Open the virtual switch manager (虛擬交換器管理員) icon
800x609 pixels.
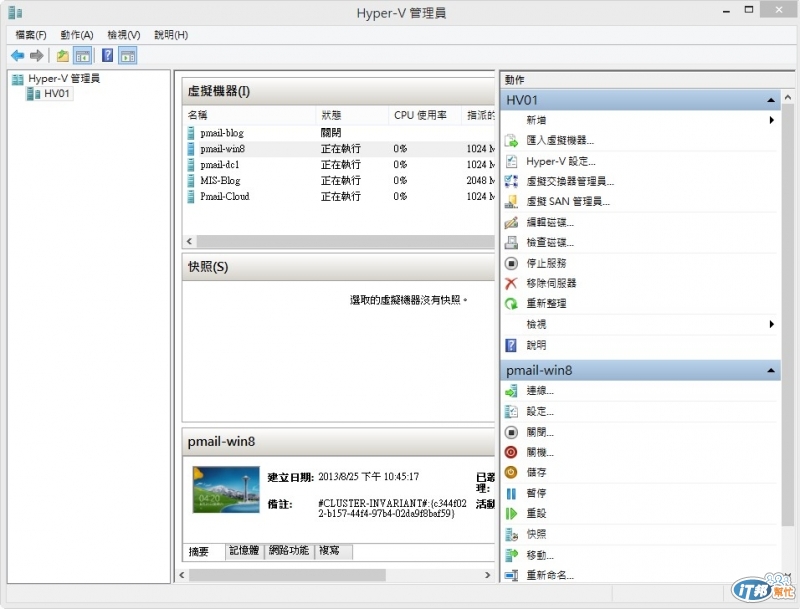click(x=511, y=181)
